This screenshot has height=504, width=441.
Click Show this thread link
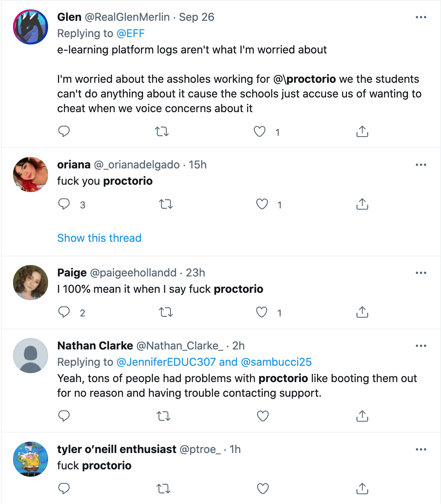click(x=99, y=238)
